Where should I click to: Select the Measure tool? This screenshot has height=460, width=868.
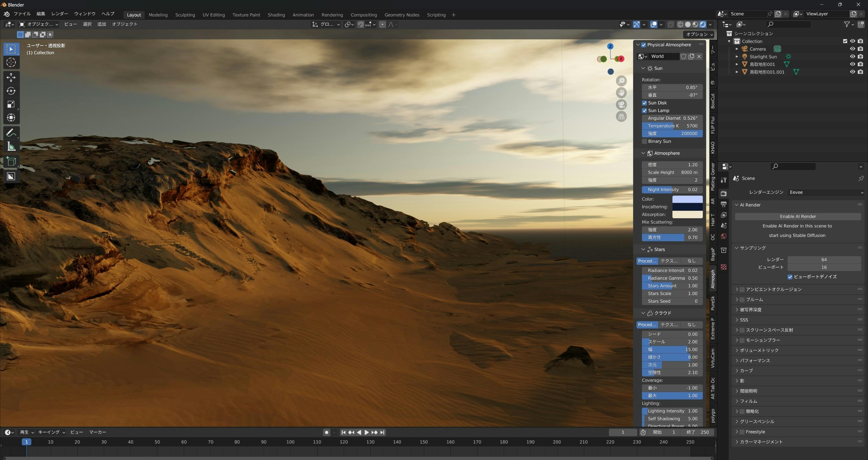click(11, 146)
